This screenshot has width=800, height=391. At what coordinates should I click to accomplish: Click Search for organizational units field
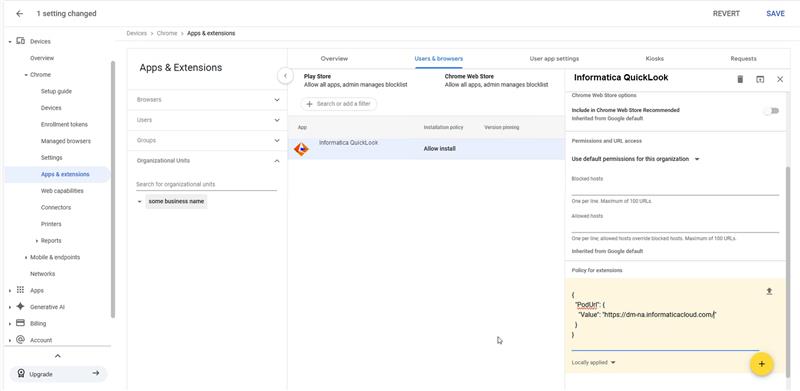pyautogui.click(x=206, y=184)
